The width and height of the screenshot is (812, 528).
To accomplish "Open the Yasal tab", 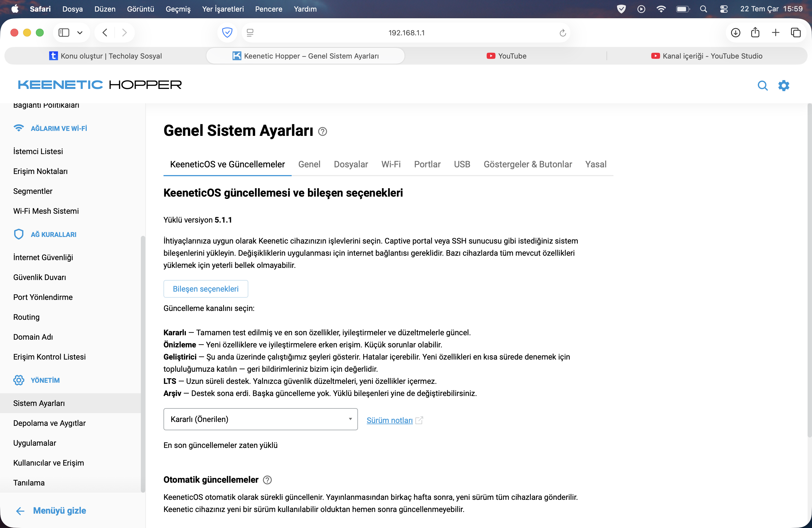I will pos(596,164).
